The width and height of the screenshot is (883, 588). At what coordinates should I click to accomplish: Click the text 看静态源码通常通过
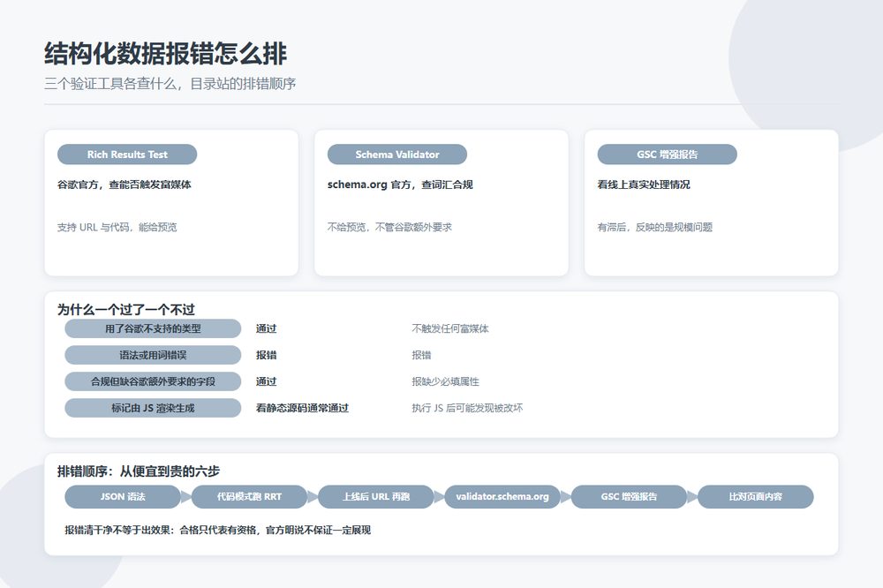[x=302, y=408]
